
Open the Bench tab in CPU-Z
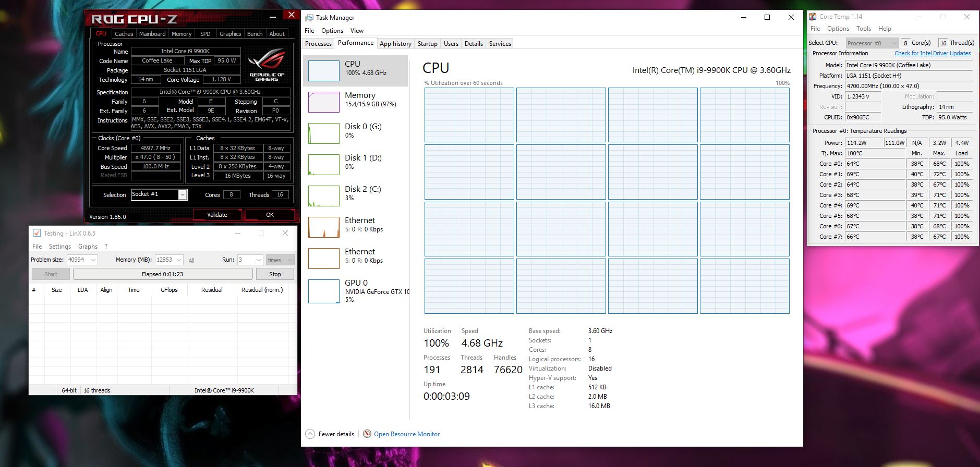tap(255, 34)
